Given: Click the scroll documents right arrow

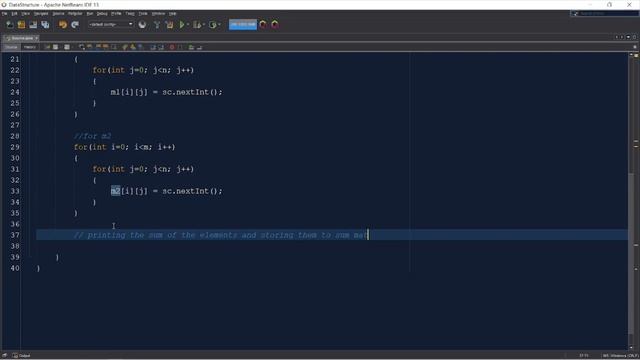Looking at the screenshot, I should (622, 37).
